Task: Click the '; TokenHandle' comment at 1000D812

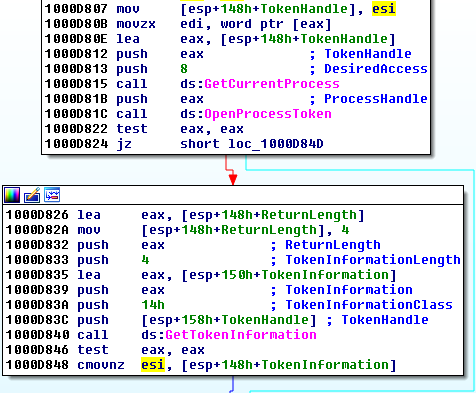Action: click(360, 54)
